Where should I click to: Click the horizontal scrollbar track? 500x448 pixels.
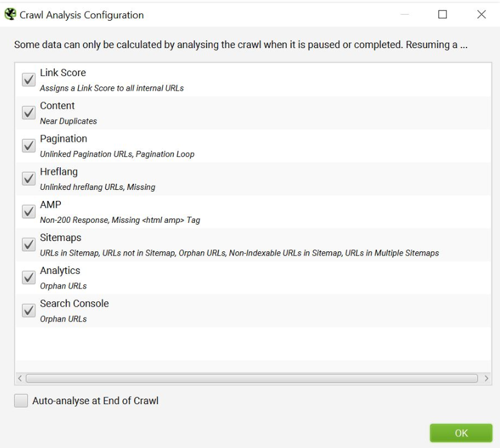click(252, 379)
